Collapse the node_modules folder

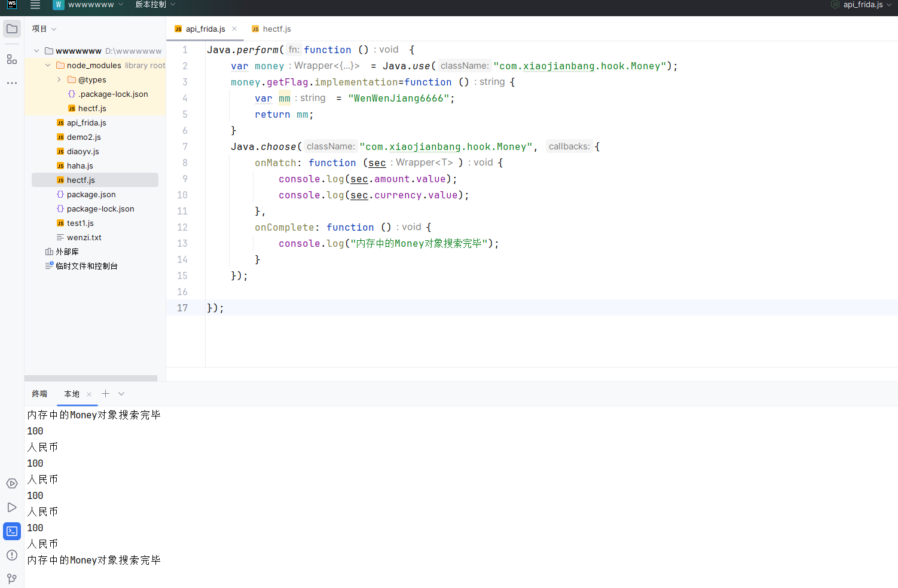[48, 65]
